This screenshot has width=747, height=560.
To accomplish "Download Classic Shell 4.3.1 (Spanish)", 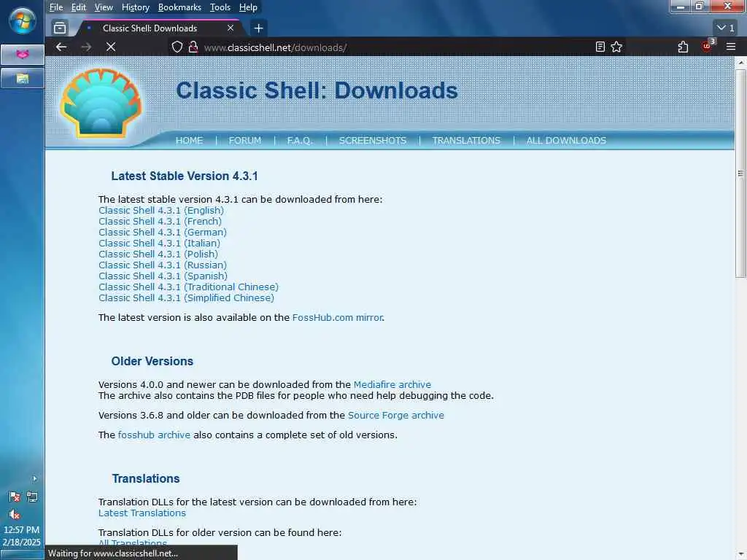I will click(163, 276).
